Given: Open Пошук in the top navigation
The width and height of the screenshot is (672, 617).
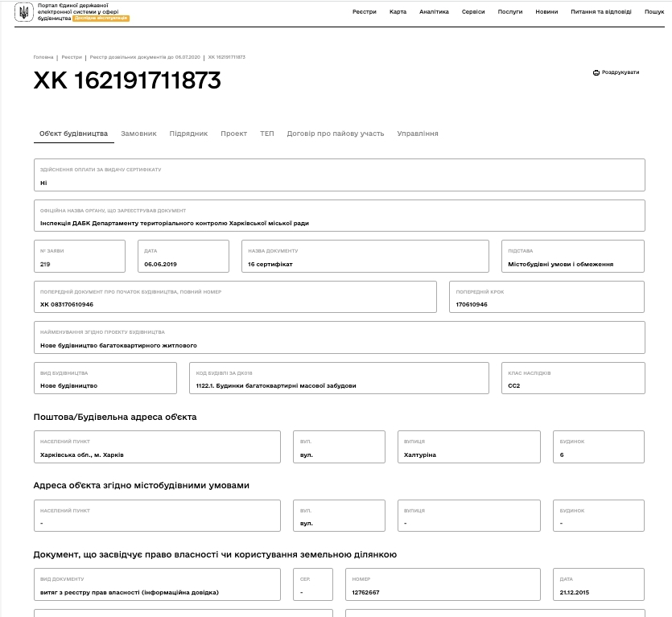Looking at the screenshot, I should tap(654, 11).
